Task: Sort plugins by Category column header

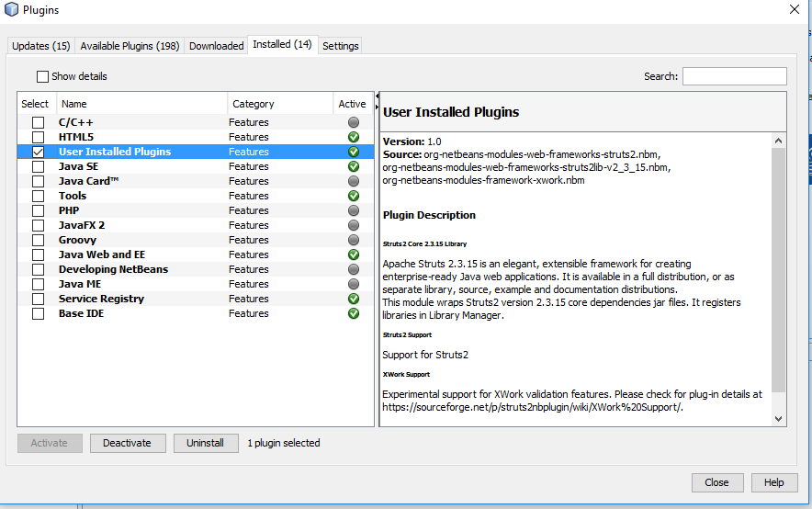Action: point(280,104)
